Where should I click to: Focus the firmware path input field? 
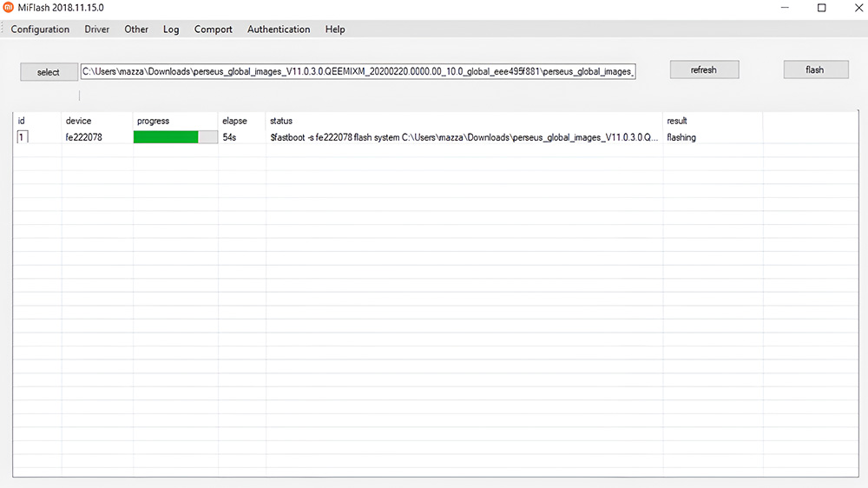(x=358, y=71)
